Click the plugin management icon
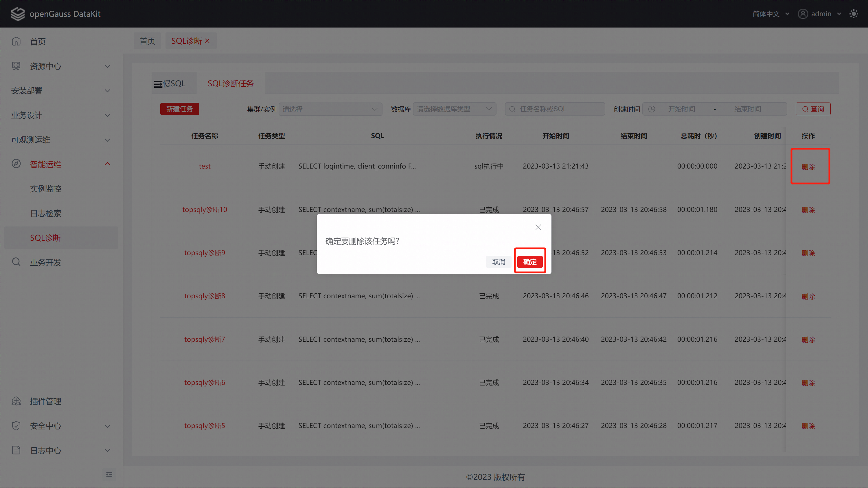The image size is (868, 488). point(16,401)
